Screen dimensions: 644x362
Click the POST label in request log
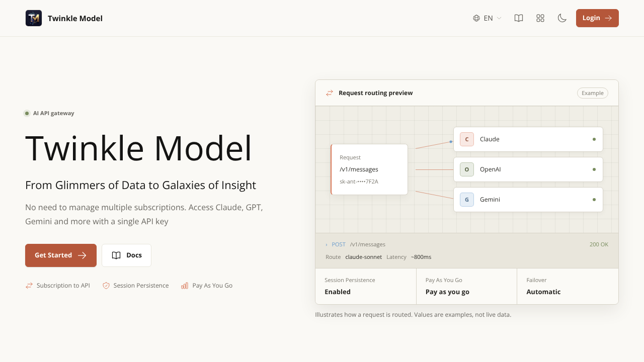(x=339, y=244)
